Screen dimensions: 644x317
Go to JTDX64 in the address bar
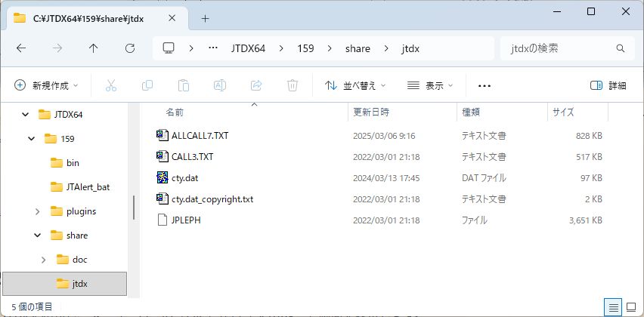[248, 48]
